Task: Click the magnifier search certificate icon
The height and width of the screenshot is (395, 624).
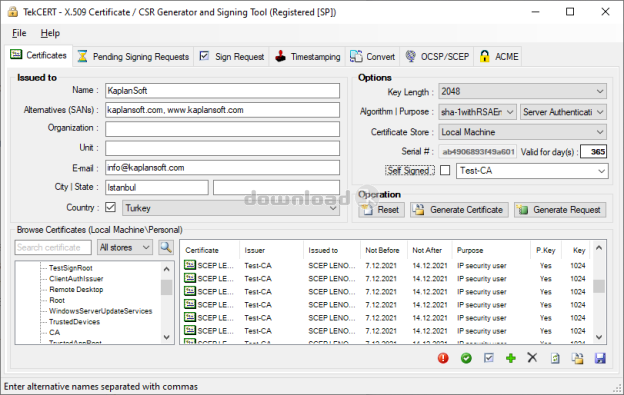Action: point(166,247)
